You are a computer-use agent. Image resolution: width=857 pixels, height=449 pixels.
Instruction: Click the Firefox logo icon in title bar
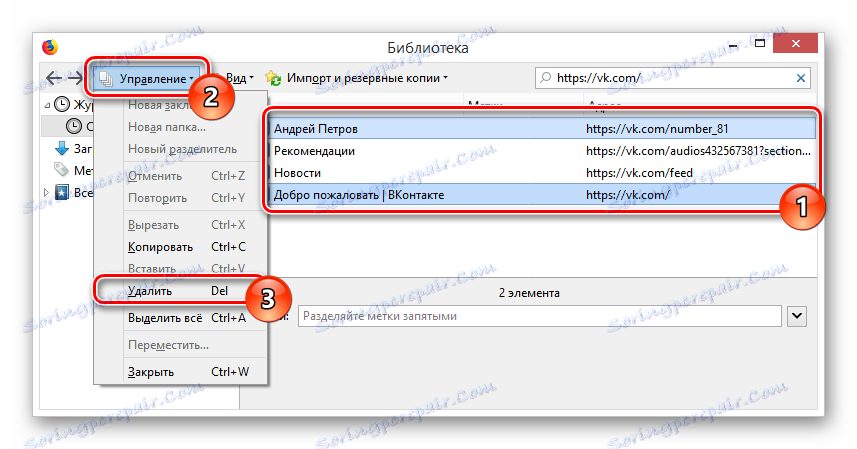tap(50, 47)
